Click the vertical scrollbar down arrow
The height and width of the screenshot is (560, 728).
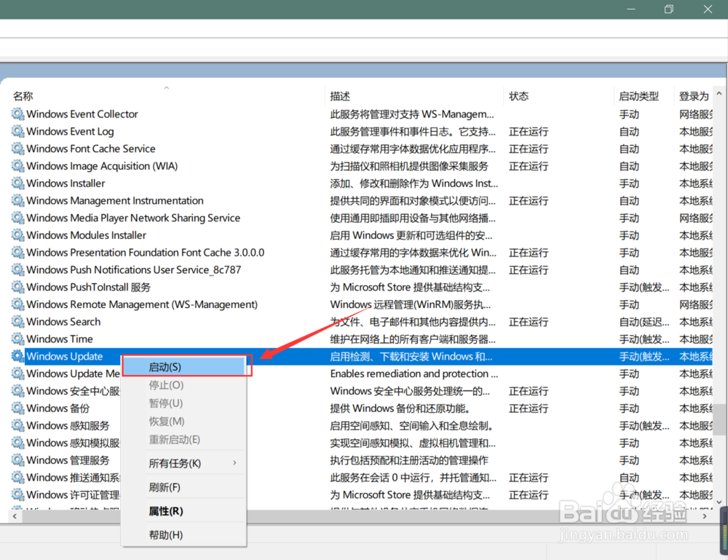pos(720,502)
